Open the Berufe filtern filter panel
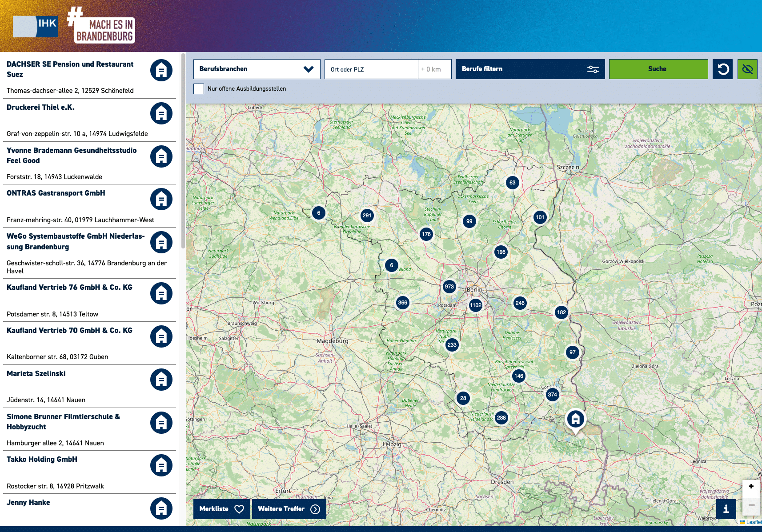Screen dimensions: 762x532 click(530, 69)
